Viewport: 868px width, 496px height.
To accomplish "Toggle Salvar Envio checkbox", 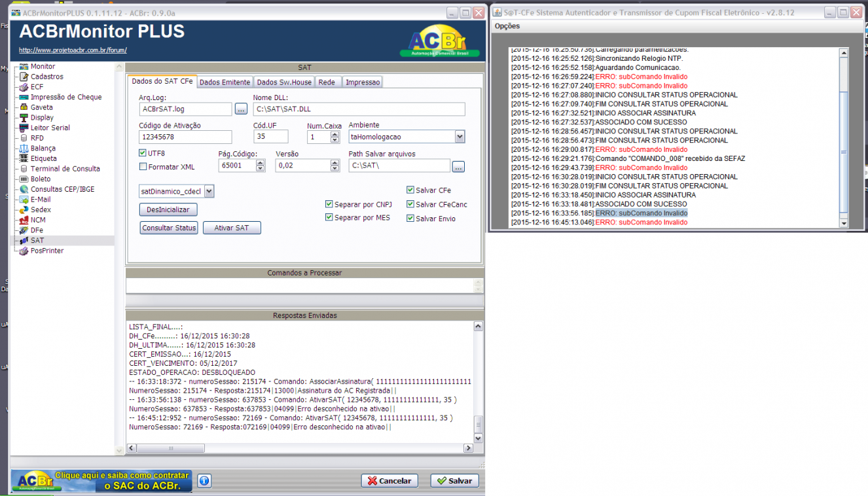I will (x=410, y=219).
